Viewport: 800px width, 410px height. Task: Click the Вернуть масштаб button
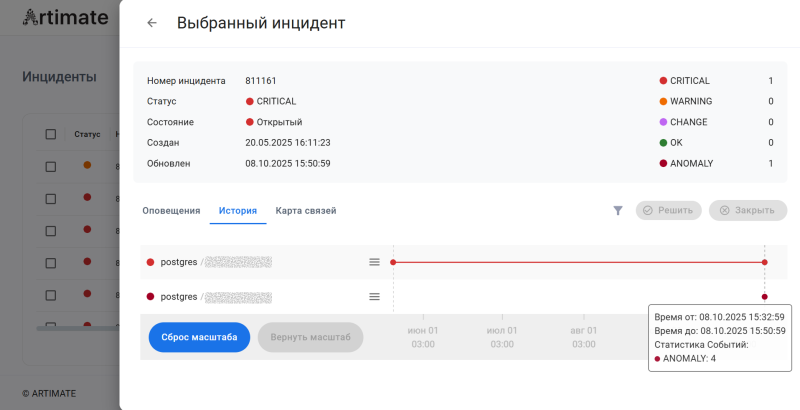[310, 337]
